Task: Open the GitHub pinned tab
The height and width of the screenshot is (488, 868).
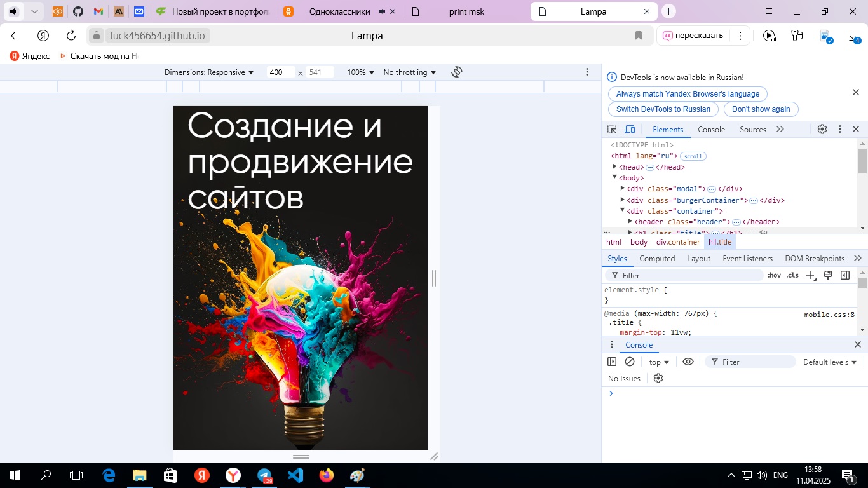Action: pos(78,11)
